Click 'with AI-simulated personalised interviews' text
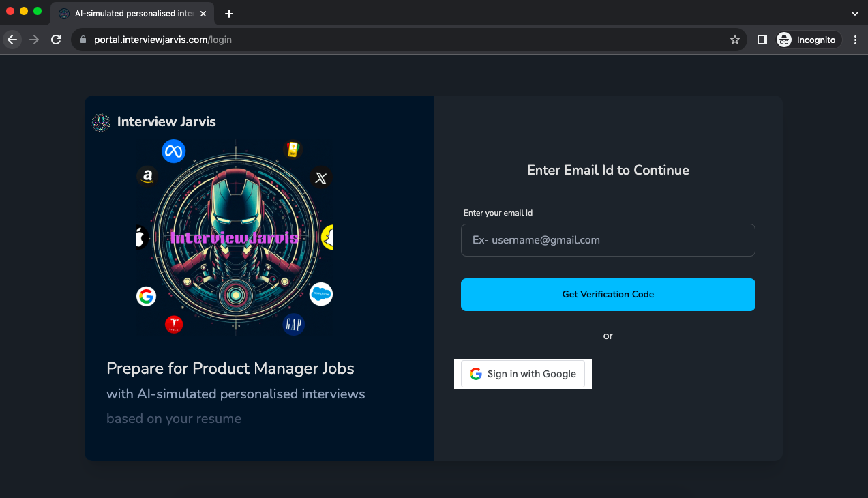868x498 pixels. 236,394
